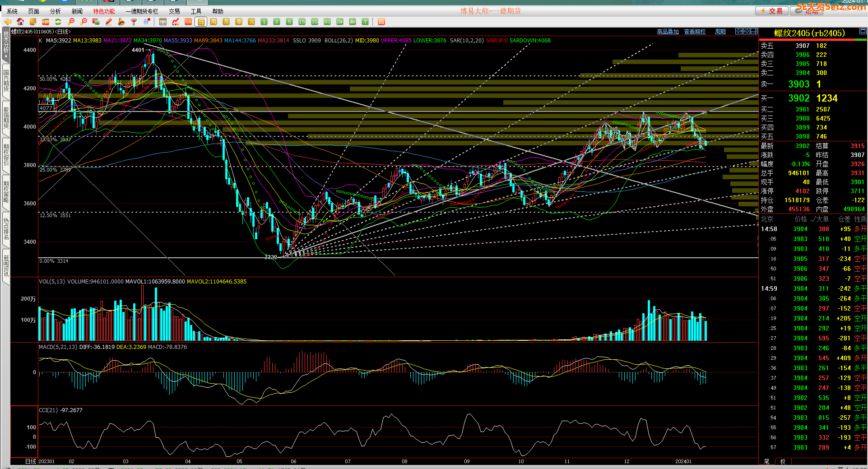Screen dimensions: 868x469
Task: Switch to 热点排名 side tab
Action: (6, 229)
